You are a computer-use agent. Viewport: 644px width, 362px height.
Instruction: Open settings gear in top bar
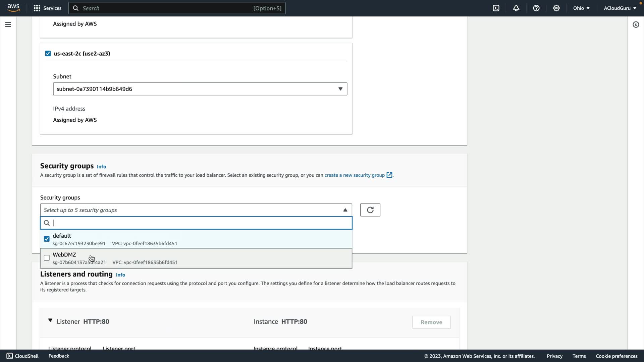point(556,8)
